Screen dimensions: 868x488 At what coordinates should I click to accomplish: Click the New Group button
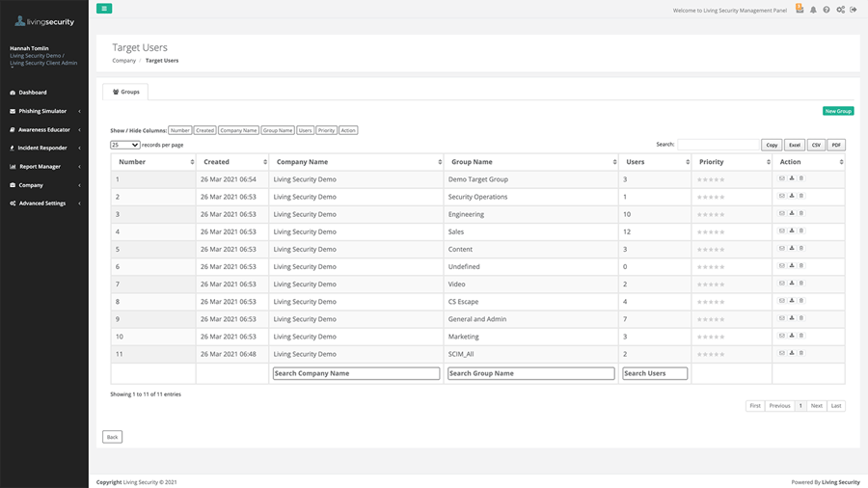click(x=838, y=111)
